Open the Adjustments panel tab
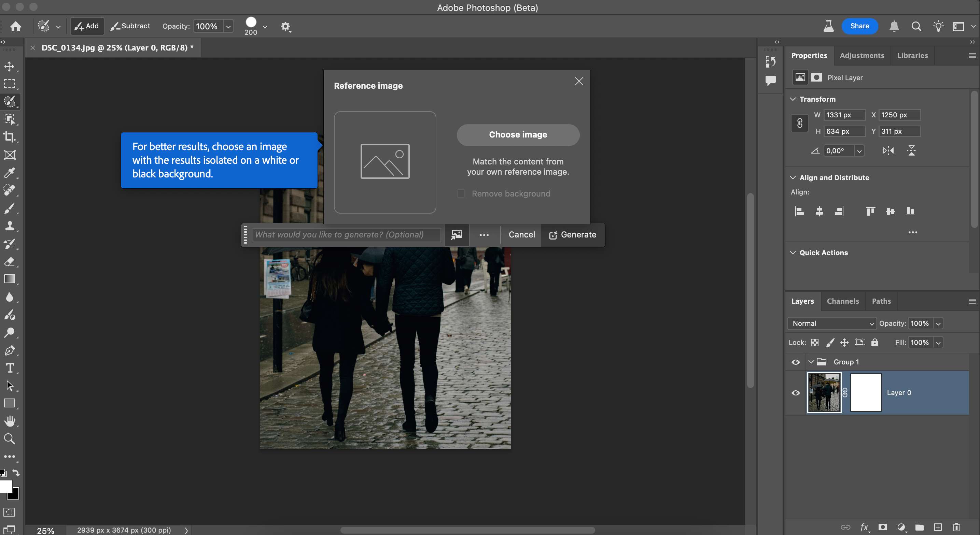This screenshot has width=980, height=535. click(x=862, y=56)
